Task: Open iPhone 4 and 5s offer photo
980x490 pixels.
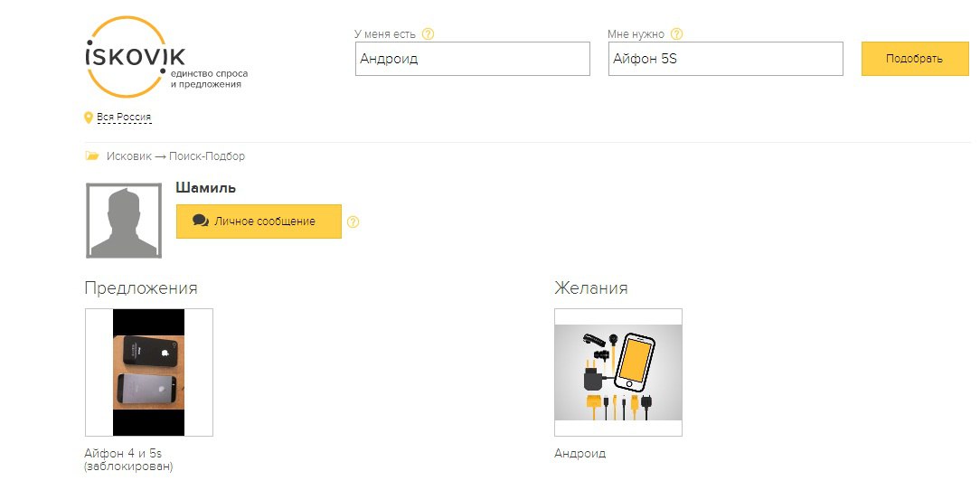Action: (x=149, y=372)
